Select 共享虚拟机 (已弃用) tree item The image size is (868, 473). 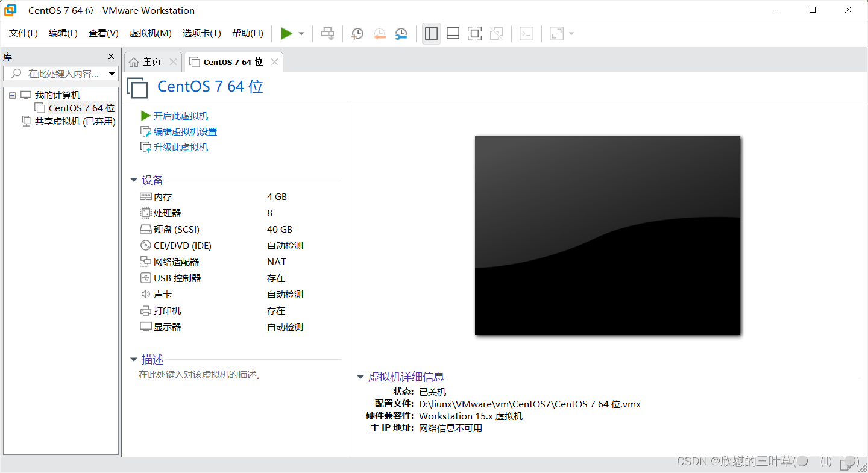point(75,122)
